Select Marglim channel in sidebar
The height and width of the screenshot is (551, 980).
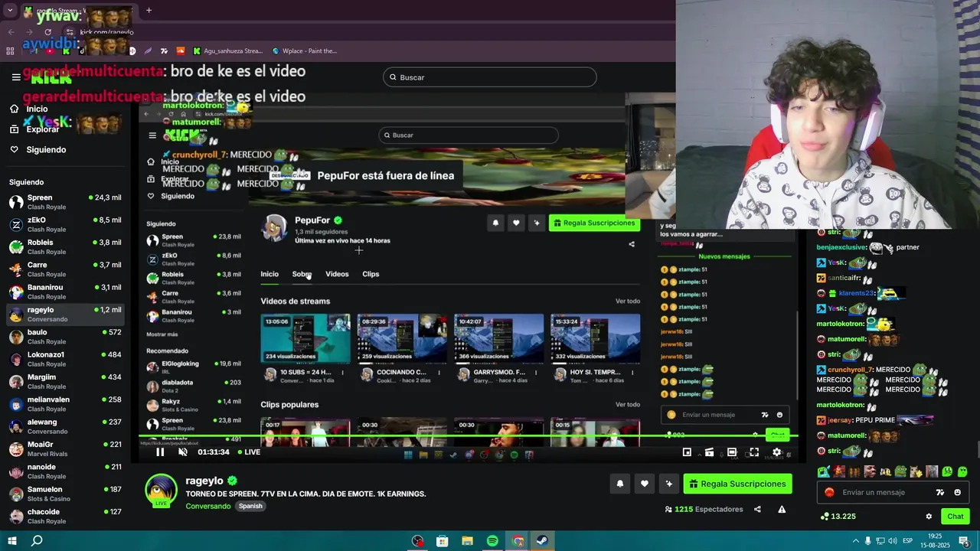(65, 381)
